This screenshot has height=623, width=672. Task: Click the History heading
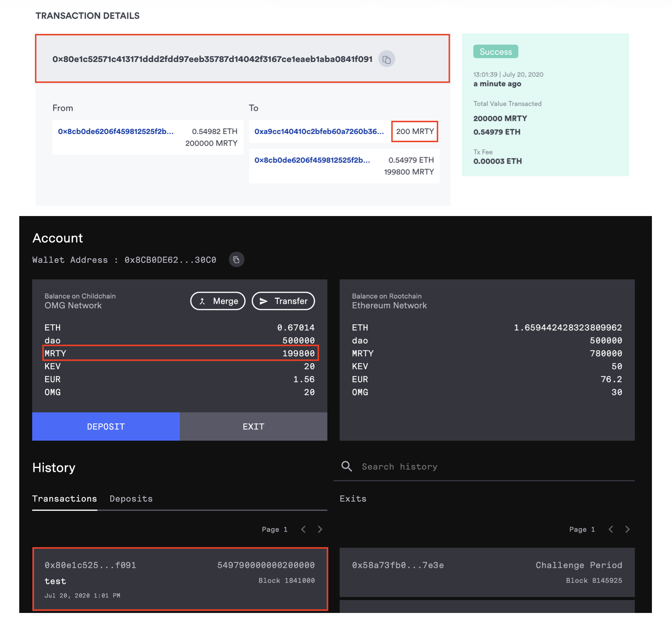pos(54,467)
